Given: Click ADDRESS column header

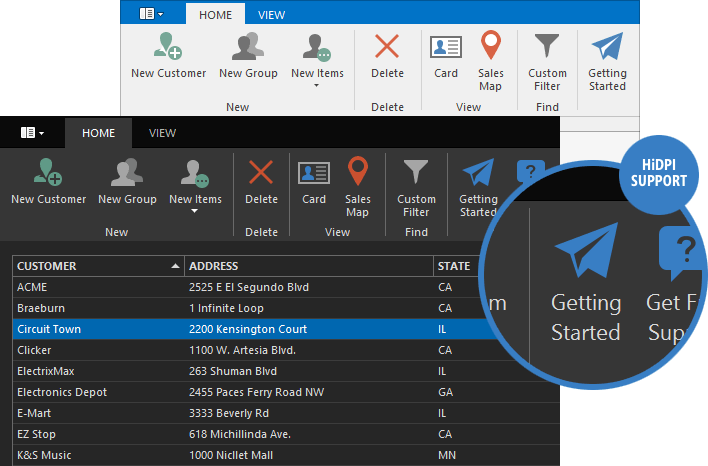Looking at the screenshot, I should [309, 266].
